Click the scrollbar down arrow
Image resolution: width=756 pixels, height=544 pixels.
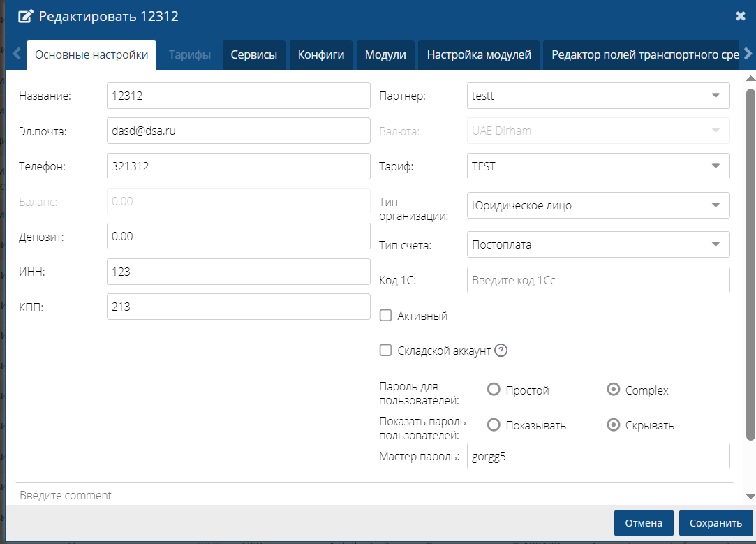[750, 496]
